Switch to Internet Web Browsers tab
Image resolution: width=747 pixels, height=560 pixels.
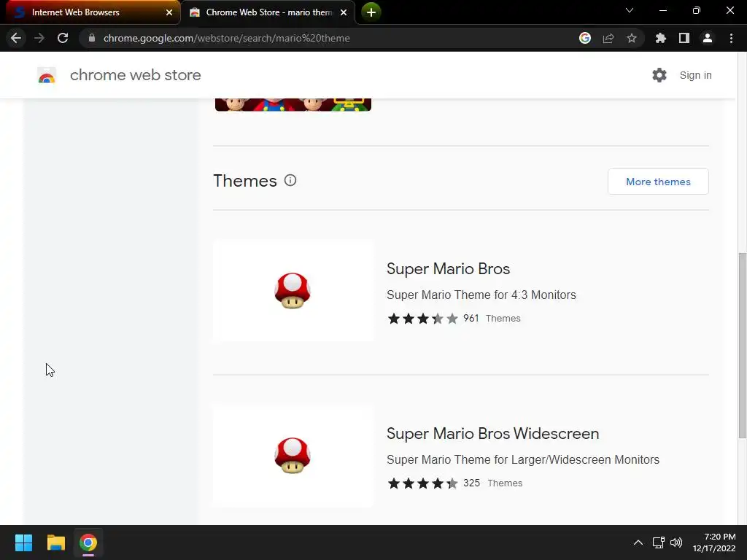pos(90,12)
